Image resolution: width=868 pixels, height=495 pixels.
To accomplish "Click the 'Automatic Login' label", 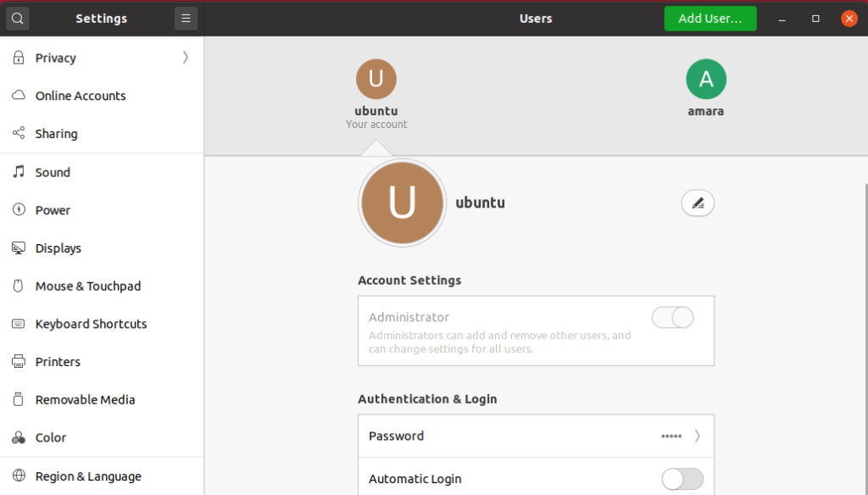I will (415, 479).
